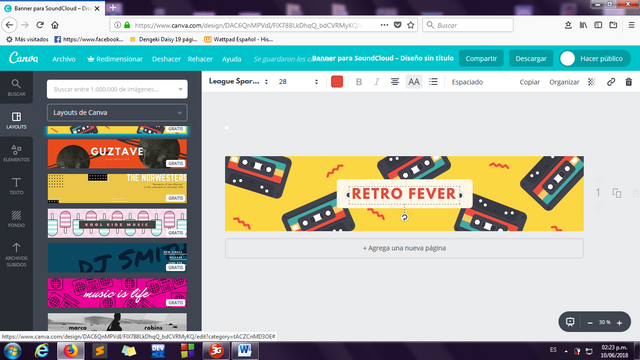Select the music is life pink layout
Screen dimensions: 640x360
pos(117,293)
